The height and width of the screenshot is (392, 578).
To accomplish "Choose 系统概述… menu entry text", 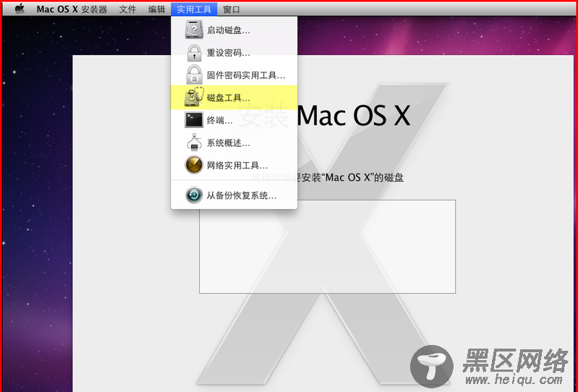I will point(229,142).
